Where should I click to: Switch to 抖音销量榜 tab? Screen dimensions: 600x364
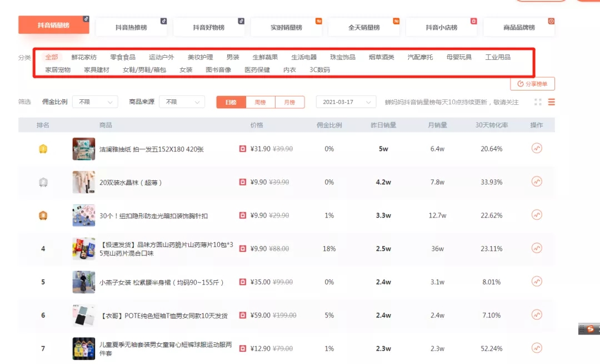tap(53, 25)
